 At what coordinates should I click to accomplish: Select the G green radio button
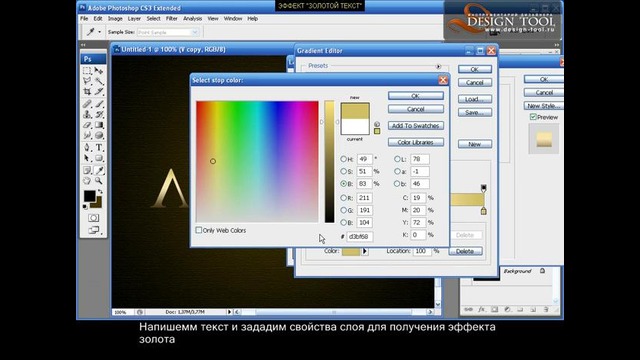[x=343, y=210]
